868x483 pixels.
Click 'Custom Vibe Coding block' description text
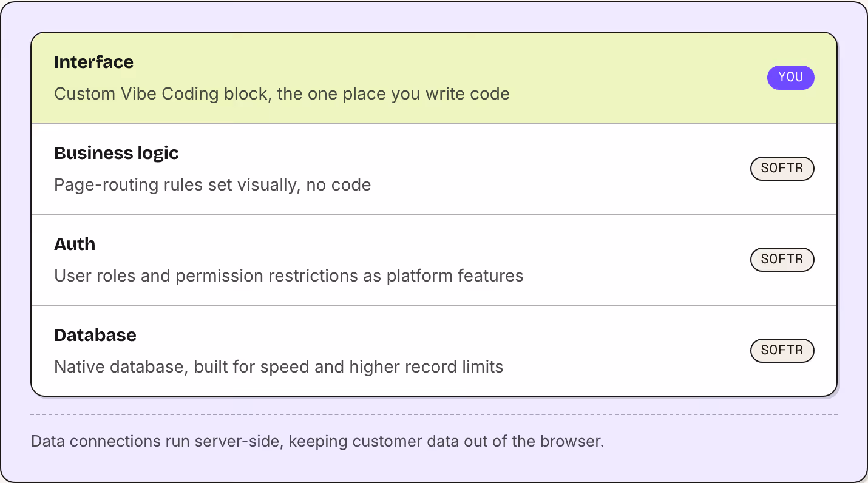pyautogui.click(x=282, y=94)
